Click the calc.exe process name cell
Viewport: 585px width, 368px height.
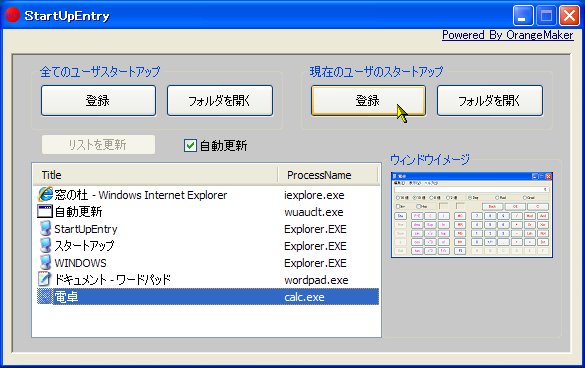point(304,297)
